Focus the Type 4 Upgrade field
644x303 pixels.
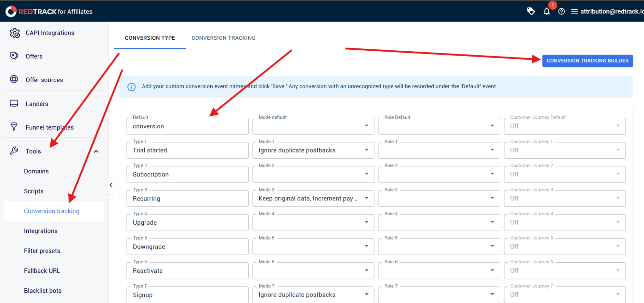[187, 222]
